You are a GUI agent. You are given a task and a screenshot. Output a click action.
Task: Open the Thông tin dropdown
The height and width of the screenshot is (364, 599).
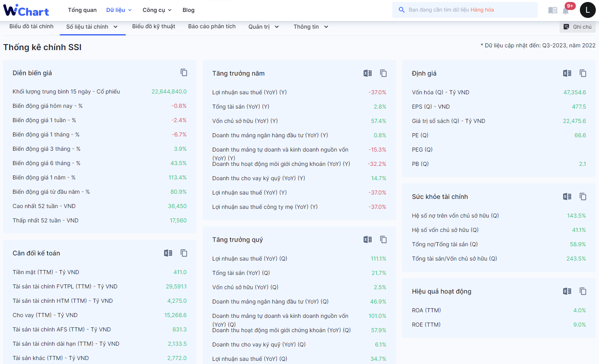[x=311, y=27]
